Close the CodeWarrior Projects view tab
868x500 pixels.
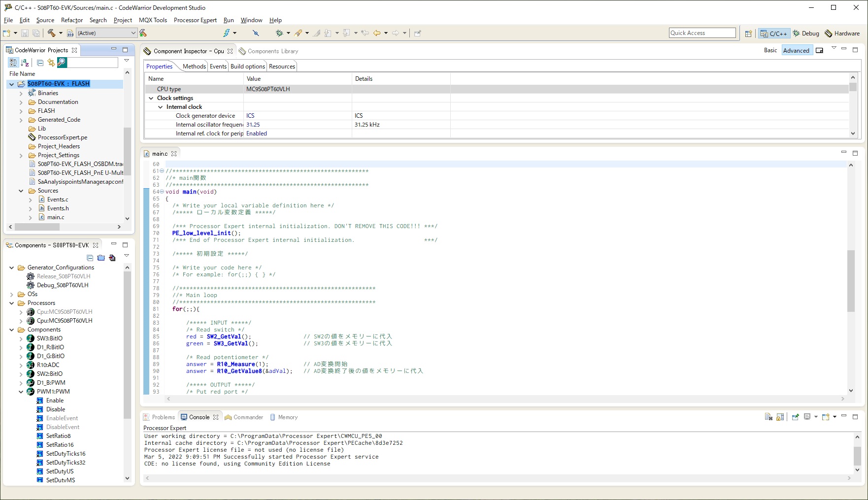coord(74,50)
